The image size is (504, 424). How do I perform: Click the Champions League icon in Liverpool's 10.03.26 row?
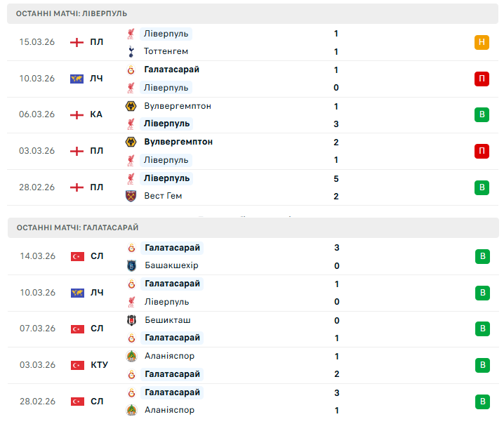point(77,79)
